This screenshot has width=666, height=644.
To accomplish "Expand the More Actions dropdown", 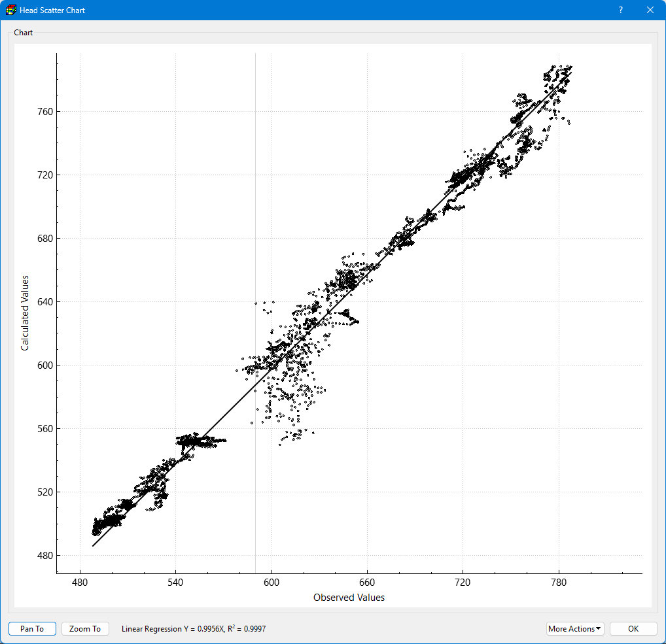I will [574, 629].
